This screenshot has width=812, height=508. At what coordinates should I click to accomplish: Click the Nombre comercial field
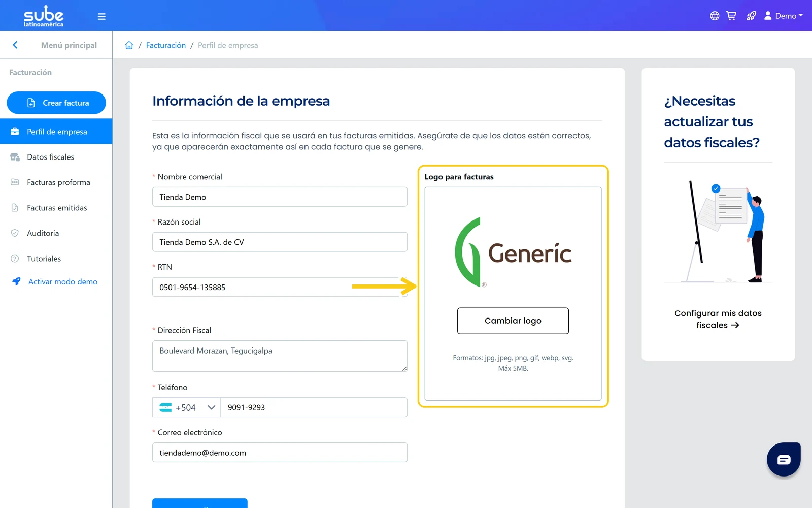click(x=280, y=197)
